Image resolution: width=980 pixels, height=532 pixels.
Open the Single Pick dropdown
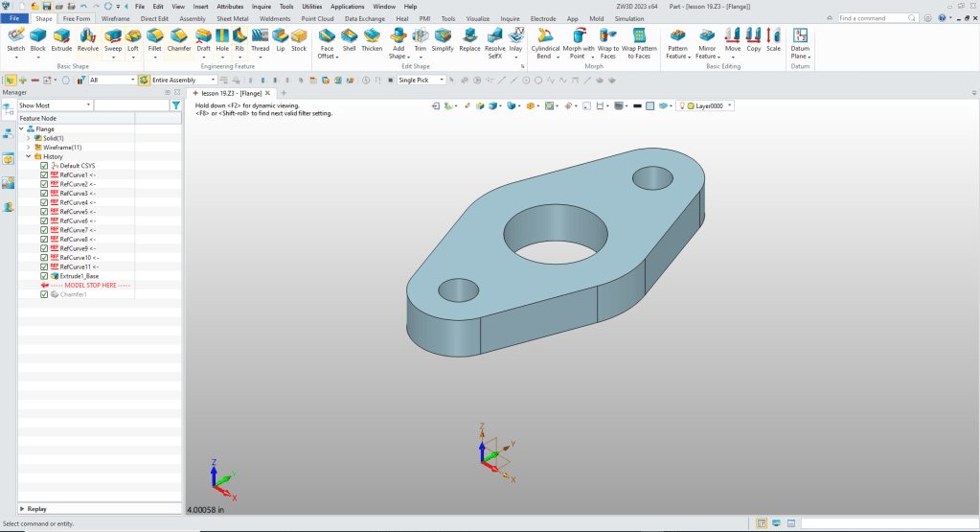pos(443,81)
